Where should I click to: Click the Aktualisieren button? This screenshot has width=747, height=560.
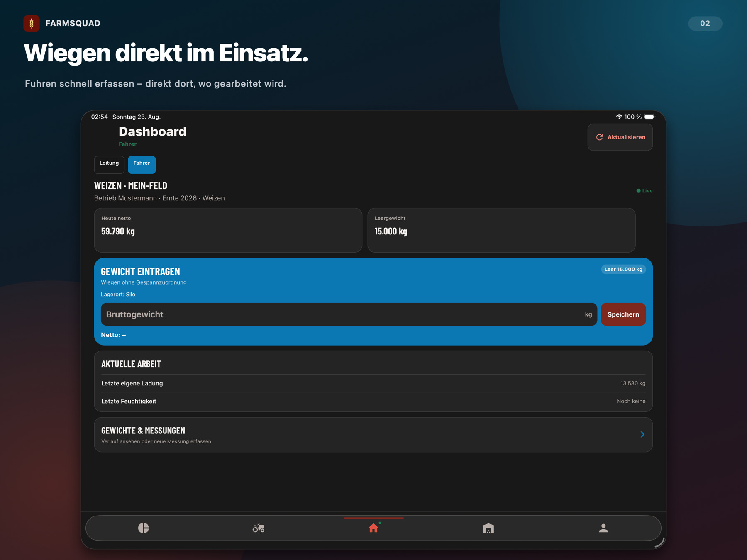tap(620, 137)
